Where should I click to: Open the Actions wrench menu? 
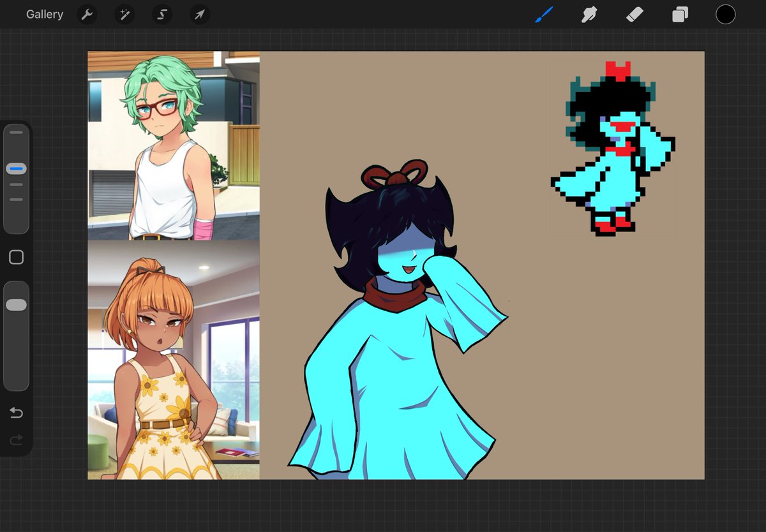point(87,14)
